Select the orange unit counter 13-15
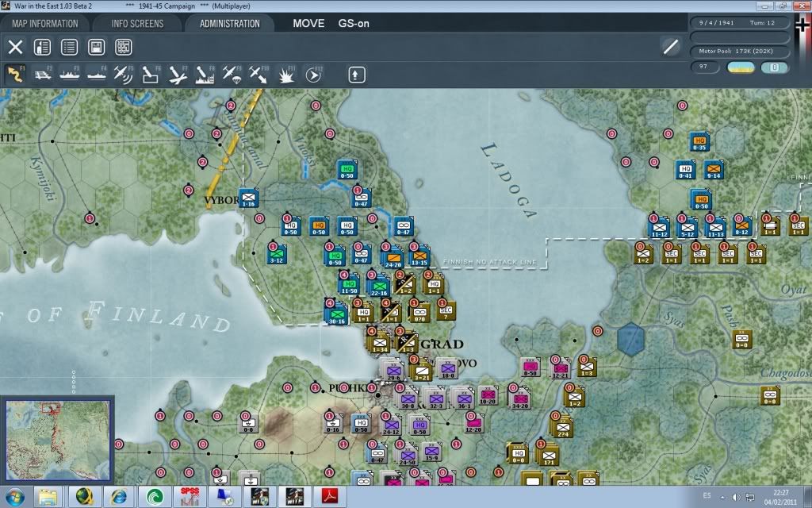 click(419, 255)
